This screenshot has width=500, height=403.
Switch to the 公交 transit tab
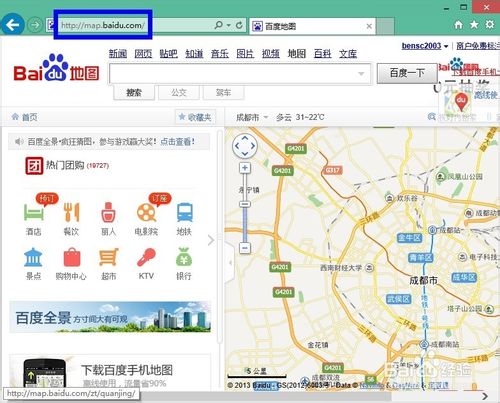(x=179, y=92)
